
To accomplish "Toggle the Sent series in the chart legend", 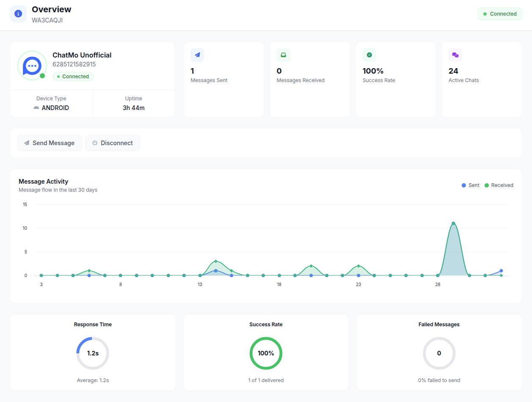I will [471, 185].
